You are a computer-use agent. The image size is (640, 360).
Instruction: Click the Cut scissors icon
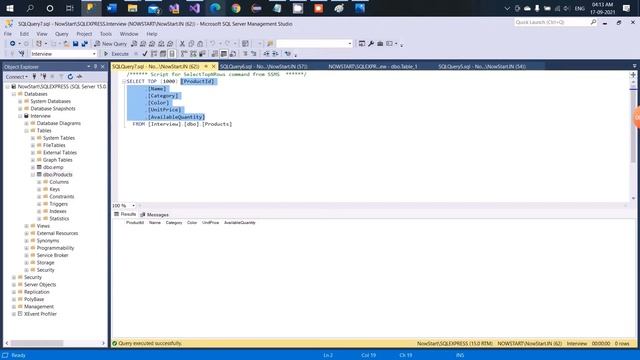(182, 43)
